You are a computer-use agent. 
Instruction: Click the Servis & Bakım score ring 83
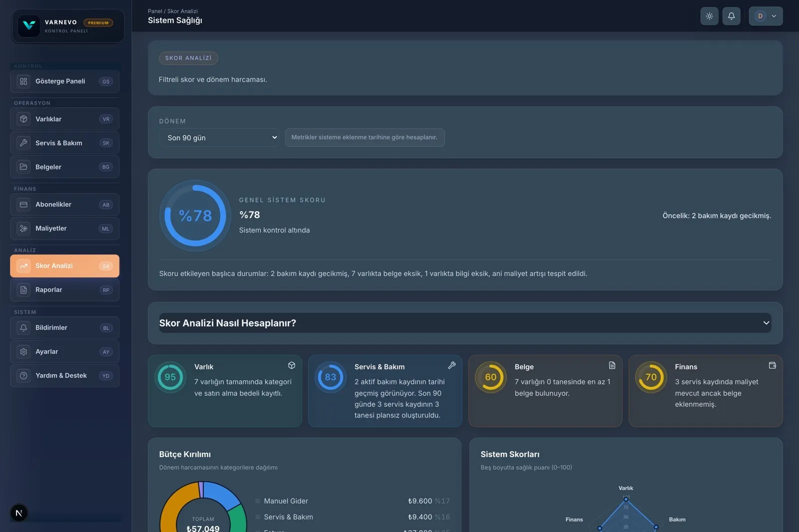(x=331, y=377)
